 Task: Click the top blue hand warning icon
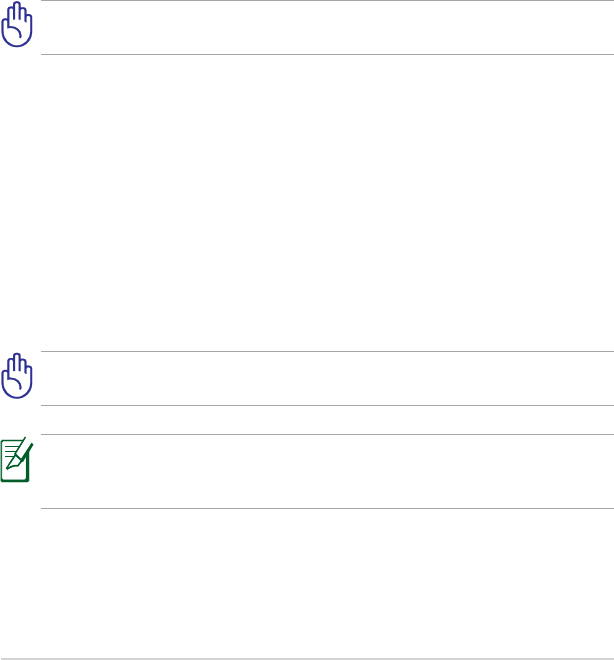coord(17,24)
